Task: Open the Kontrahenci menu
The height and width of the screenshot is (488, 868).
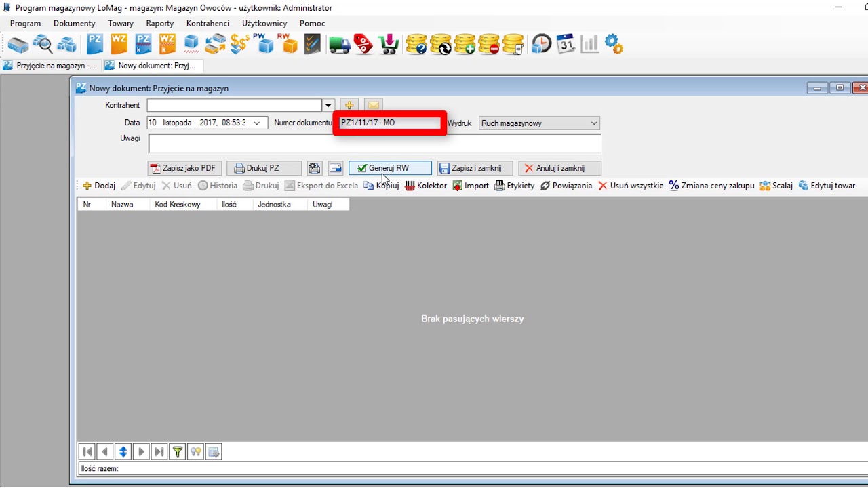Action: (x=208, y=23)
